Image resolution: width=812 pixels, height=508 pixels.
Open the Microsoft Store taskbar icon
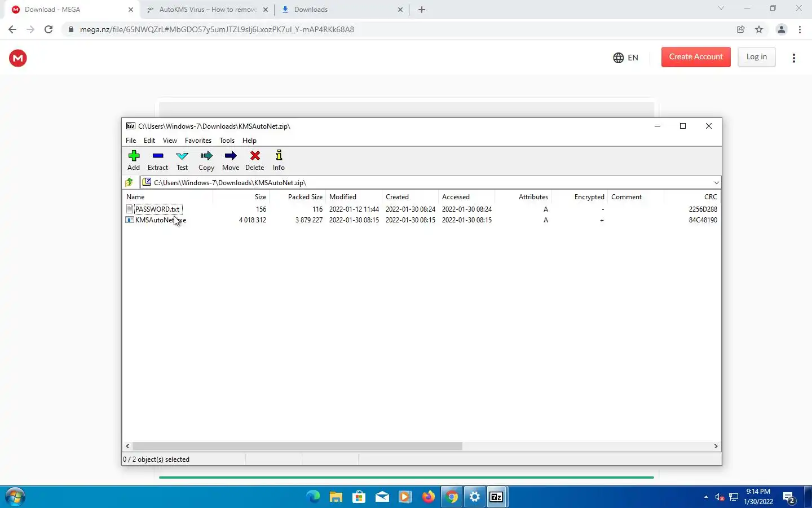pyautogui.click(x=359, y=497)
